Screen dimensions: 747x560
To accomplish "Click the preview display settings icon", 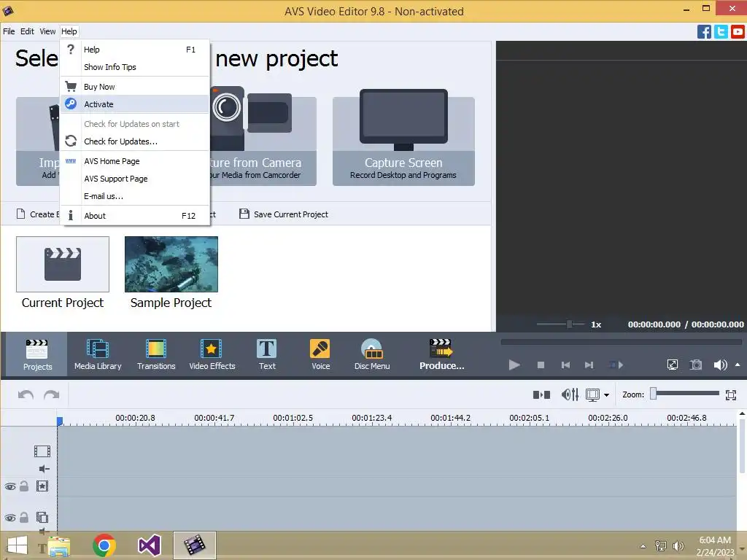I will 592,394.
